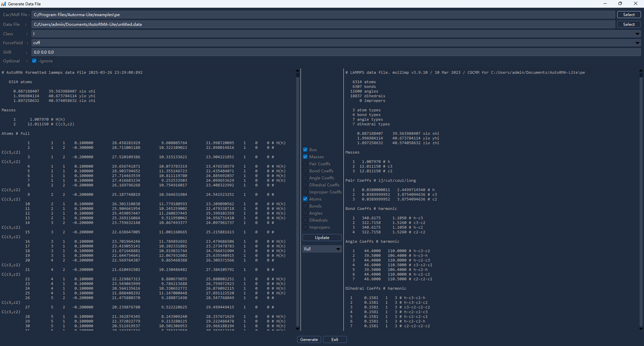
Task: Click the Masses header in right panel
Action: (353, 152)
